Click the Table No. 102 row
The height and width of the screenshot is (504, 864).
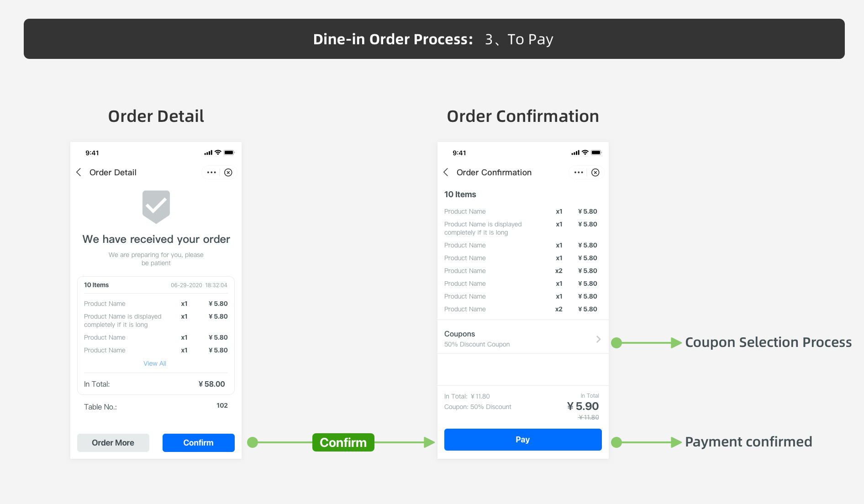pos(156,406)
